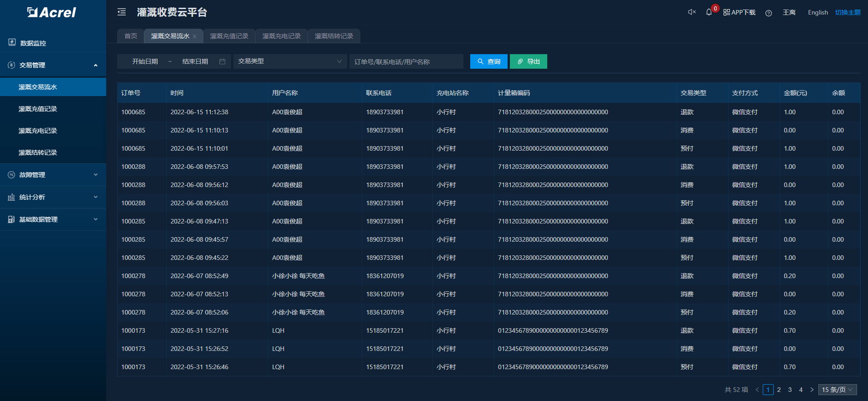This screenshot has height=401, width=868.
Task: Open the 15 条/页 page size selector
Action: 837,390
